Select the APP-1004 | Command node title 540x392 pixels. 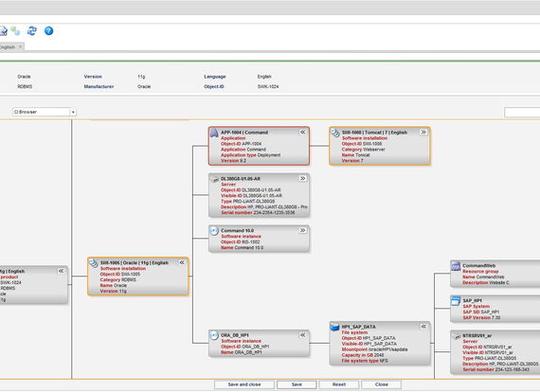[x=244, y=133]
